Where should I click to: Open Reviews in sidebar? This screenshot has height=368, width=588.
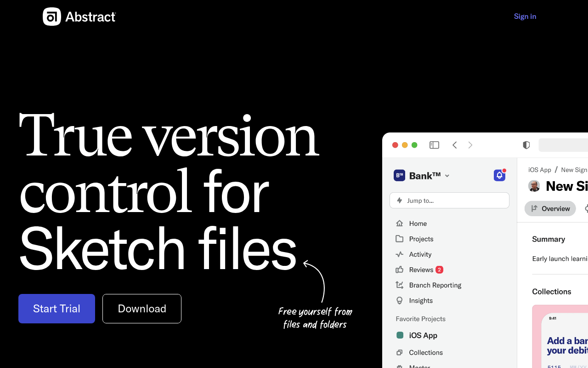[x=421, y=270]
